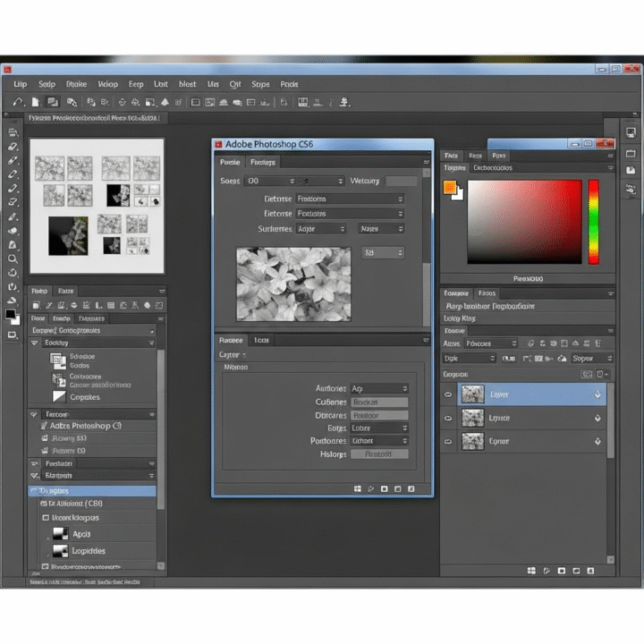Select the Pövcoes dropdown next to Atces
Image resolution: width=644 pixels, height=644 pixels.
point(490,343)
